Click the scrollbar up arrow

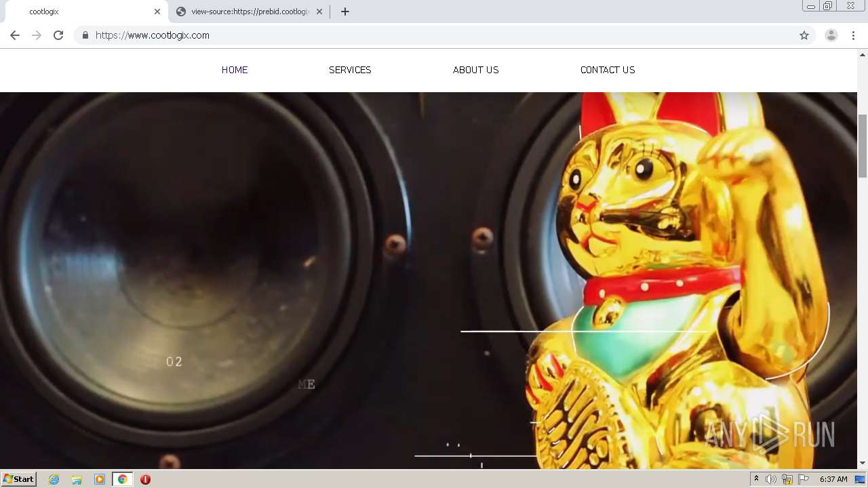tap(863, 54)
